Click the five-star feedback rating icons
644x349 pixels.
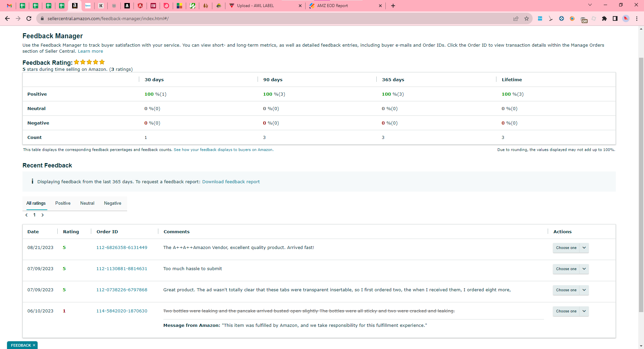pos(89,62)
